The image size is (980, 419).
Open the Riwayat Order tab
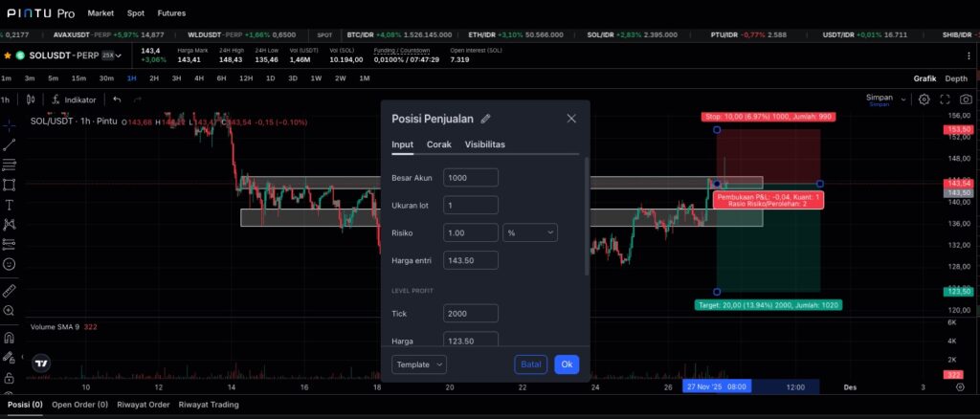pyautogui.click(x=143, y=405)
